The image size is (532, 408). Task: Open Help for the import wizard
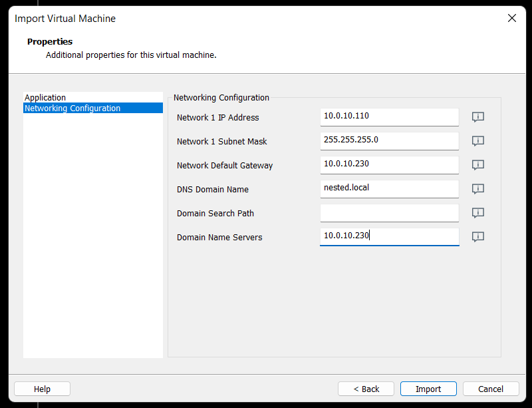click(x=42, y=389)
